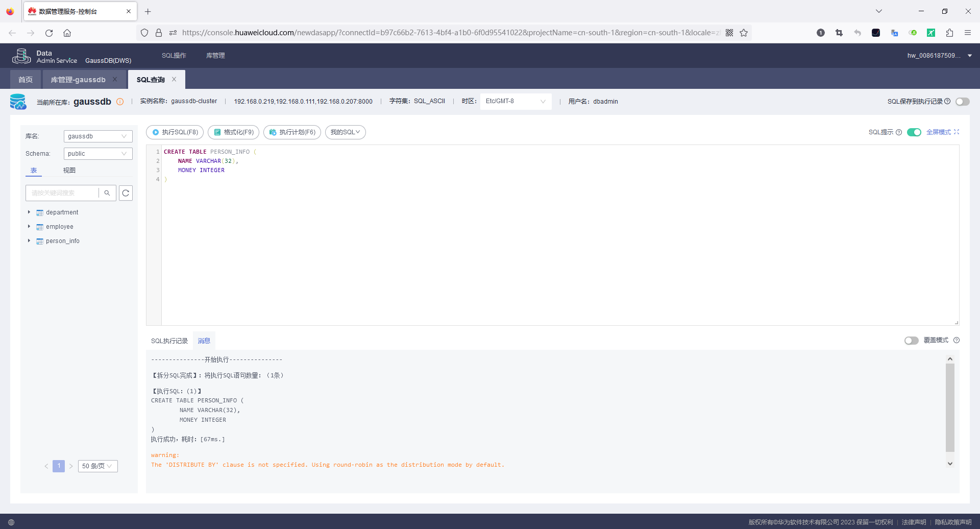Open the 时区 Etc/GMT-8 dropdown

(x=516, y=101)
